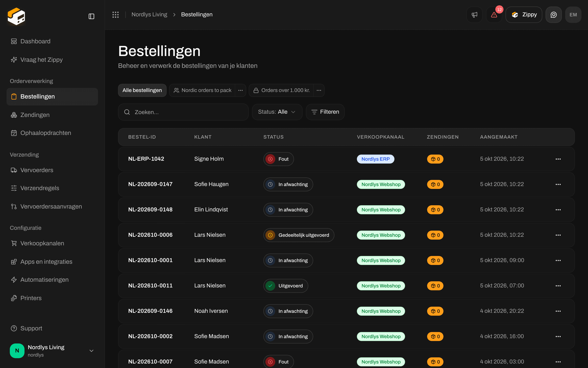
Task: Open the Status: Alle dropdown
Action: (277, 112)
